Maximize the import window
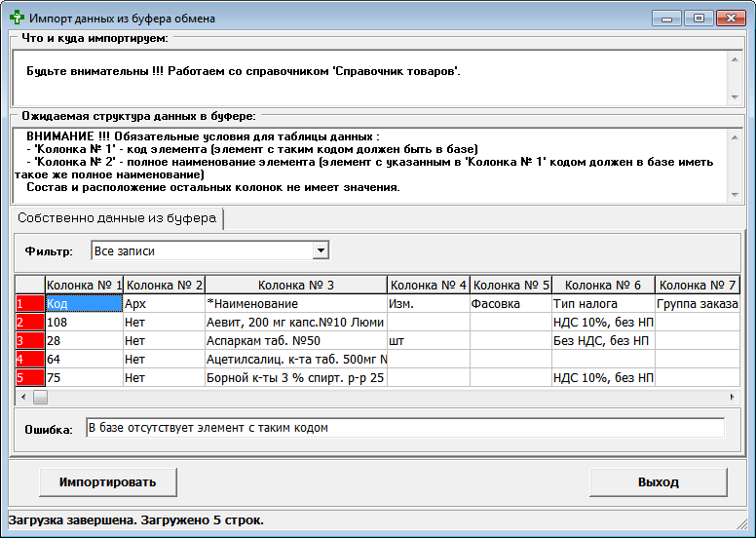Image resolution: width=756 pixels, height=538 pixels. 699,18
